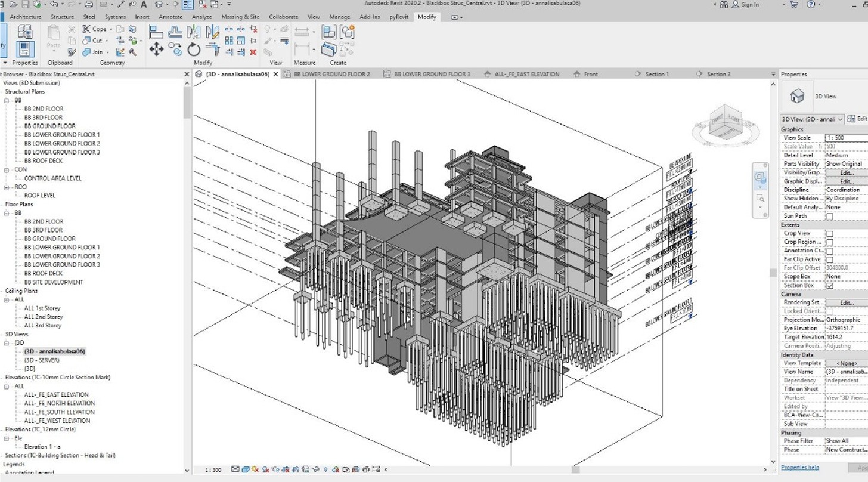Open the Cope dropdown arrow
Image resolution: width=868 pixels, height=482 pixels.
(x=111, y=29)
